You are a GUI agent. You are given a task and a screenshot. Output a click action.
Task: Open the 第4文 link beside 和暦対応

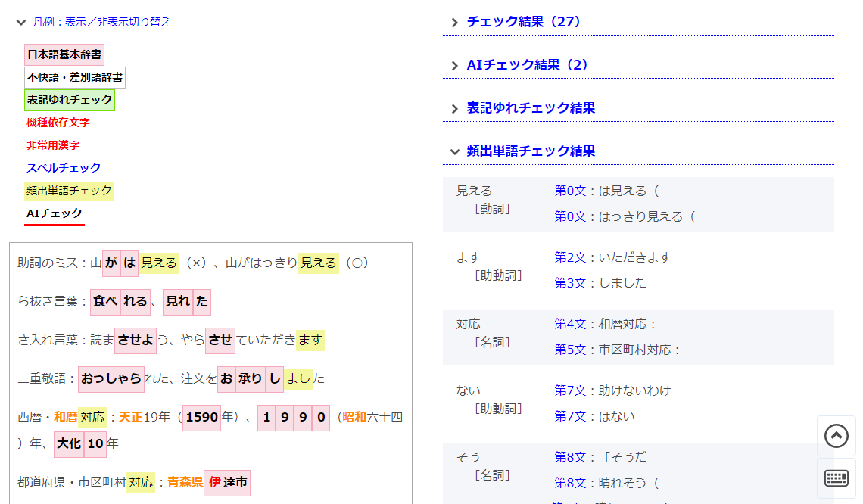(x=570, y=324)
